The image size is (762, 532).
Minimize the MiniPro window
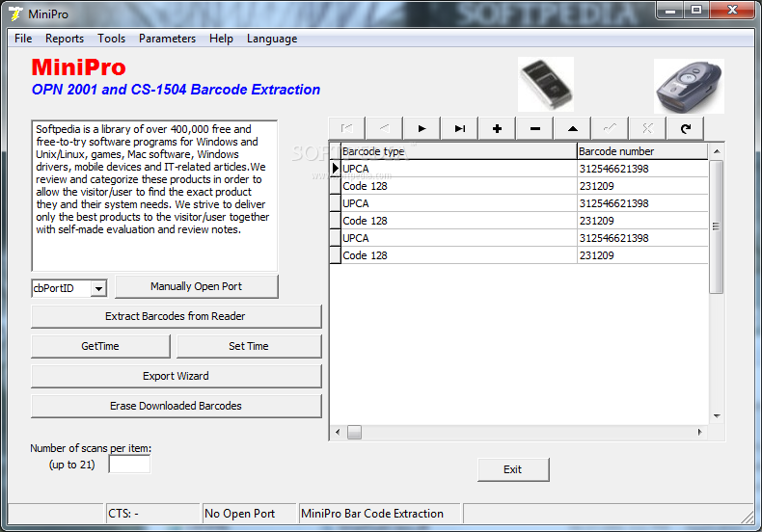(670, 11)
